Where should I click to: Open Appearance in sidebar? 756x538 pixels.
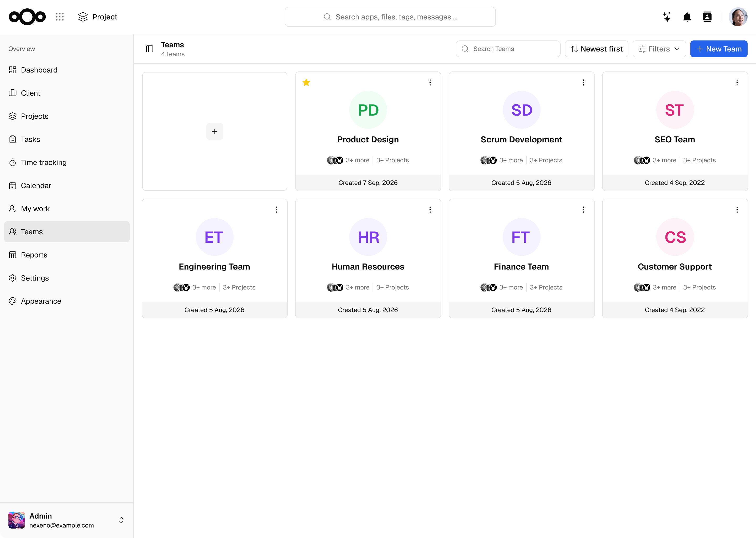(x=67, y=301)
